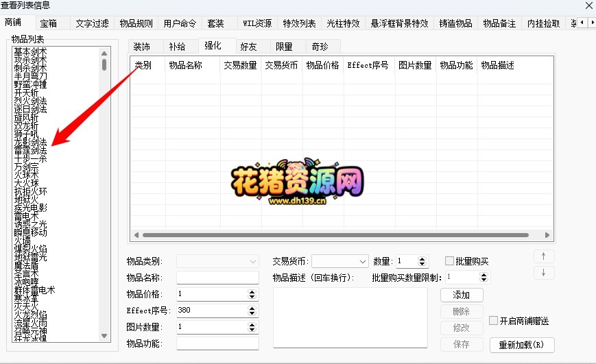
Task: Click the 保存 button
Action: (462, 344)
